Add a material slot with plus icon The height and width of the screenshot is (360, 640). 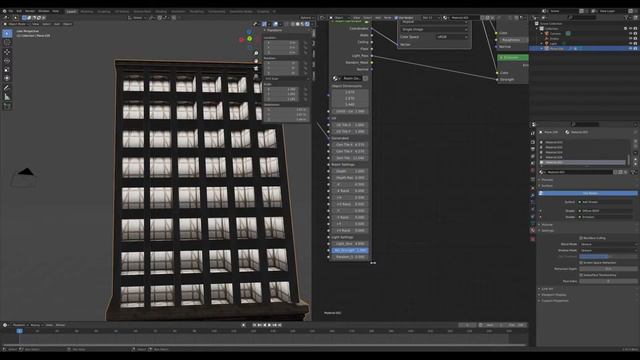tap(635, 142)
